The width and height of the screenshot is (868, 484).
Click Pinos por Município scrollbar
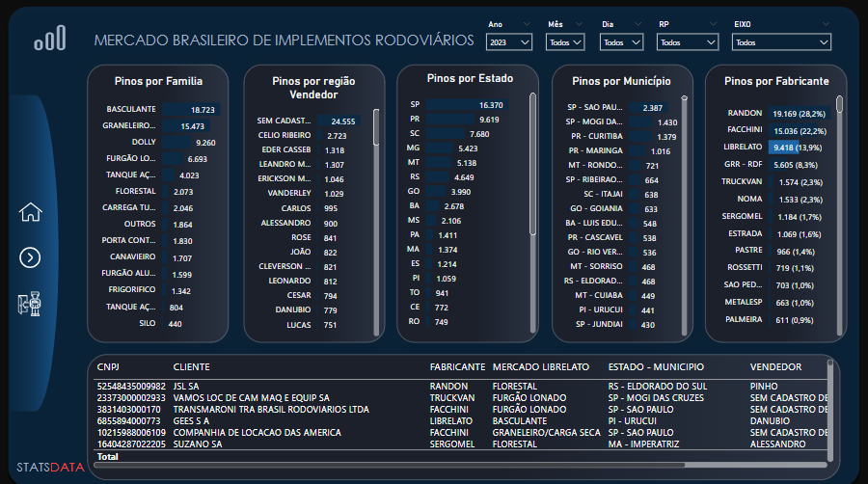(684, 216)
